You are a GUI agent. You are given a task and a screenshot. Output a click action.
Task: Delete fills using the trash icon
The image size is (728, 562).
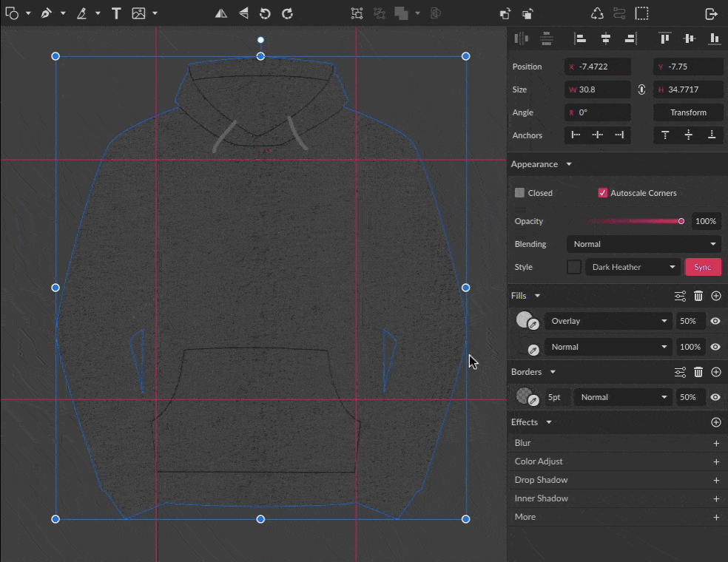698,296
